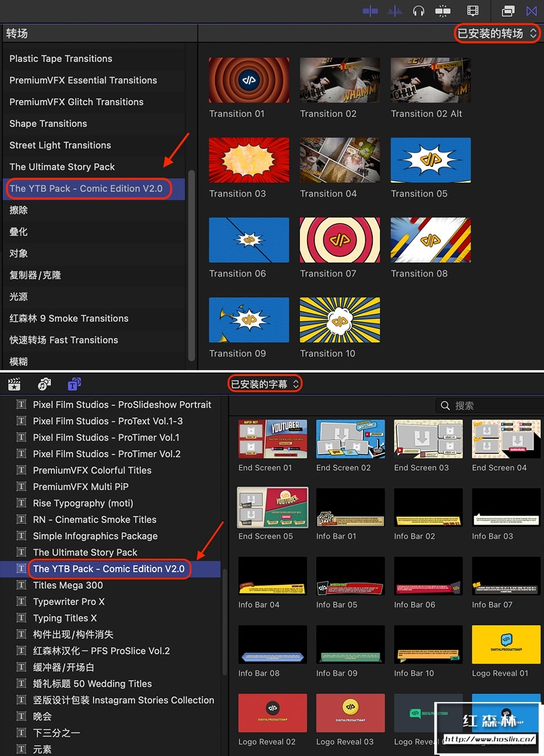Select the Titles and Generators sidebar icon
Screen dimensions: 544x756
tap(74, 384)
